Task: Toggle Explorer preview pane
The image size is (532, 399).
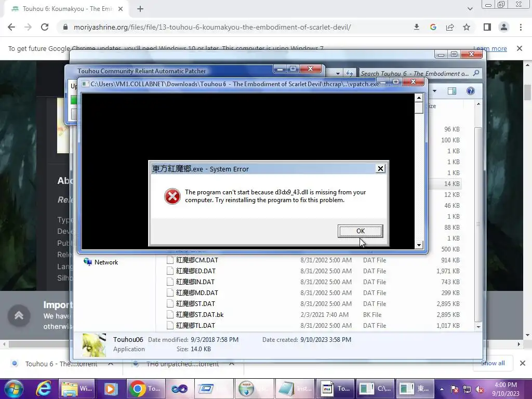Action: click(452, 91)
